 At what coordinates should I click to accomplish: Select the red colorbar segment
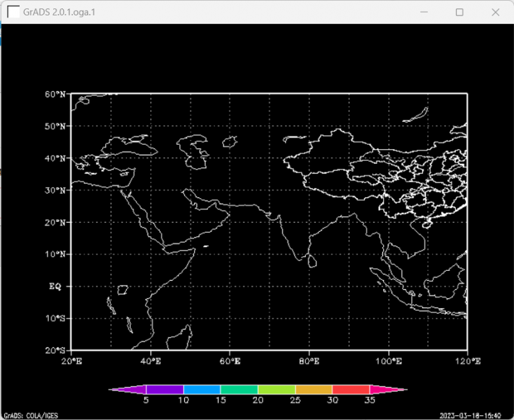pyautogui.click(x=350, y=389)
